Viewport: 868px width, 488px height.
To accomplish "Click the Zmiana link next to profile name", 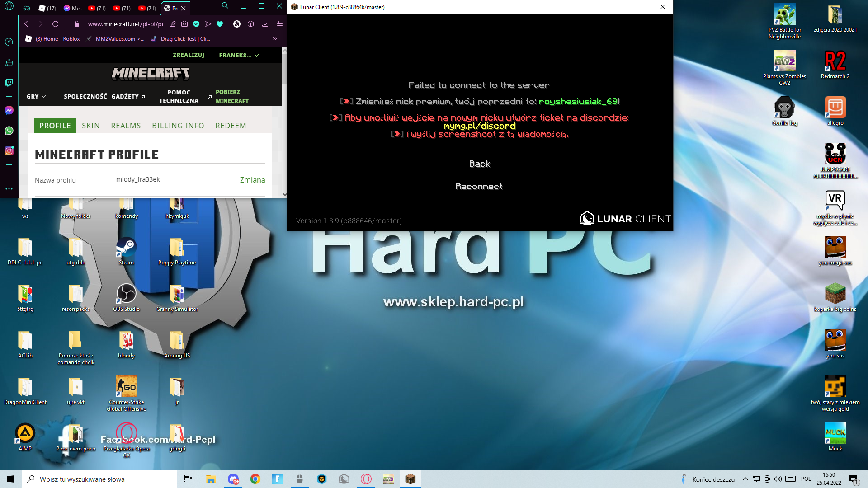I will 252,180.
